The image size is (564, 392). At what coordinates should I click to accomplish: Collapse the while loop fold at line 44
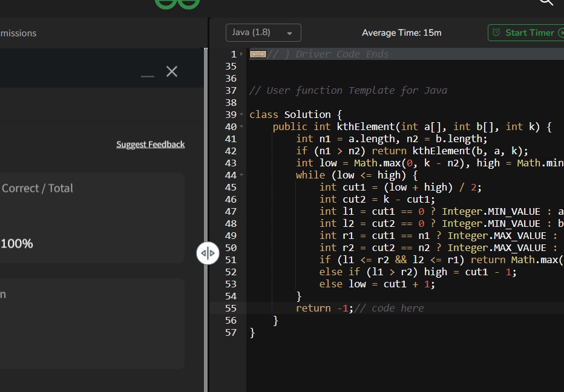(x=241, y=175)
